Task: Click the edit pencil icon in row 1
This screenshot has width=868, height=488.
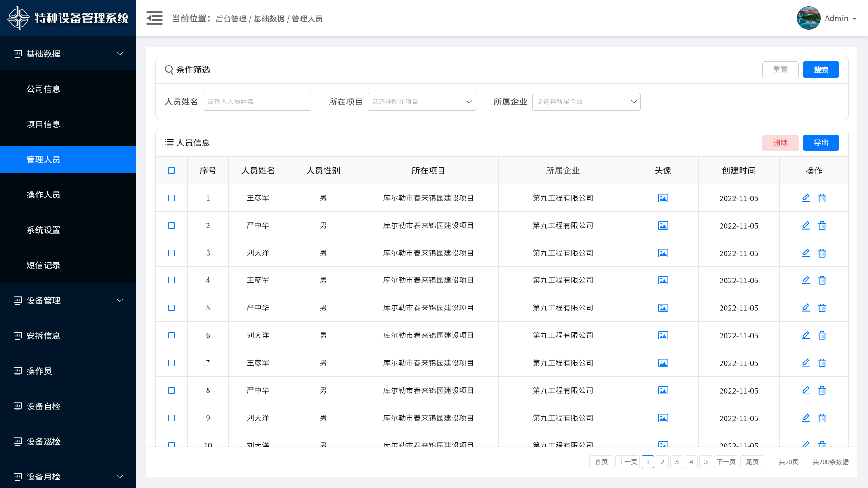Action: pyautogui.click(x=806, y=198)
